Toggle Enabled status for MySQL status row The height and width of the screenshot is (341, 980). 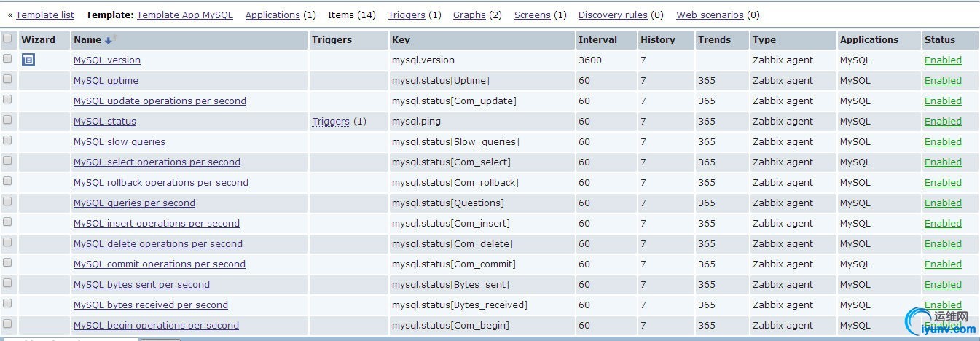943,122
